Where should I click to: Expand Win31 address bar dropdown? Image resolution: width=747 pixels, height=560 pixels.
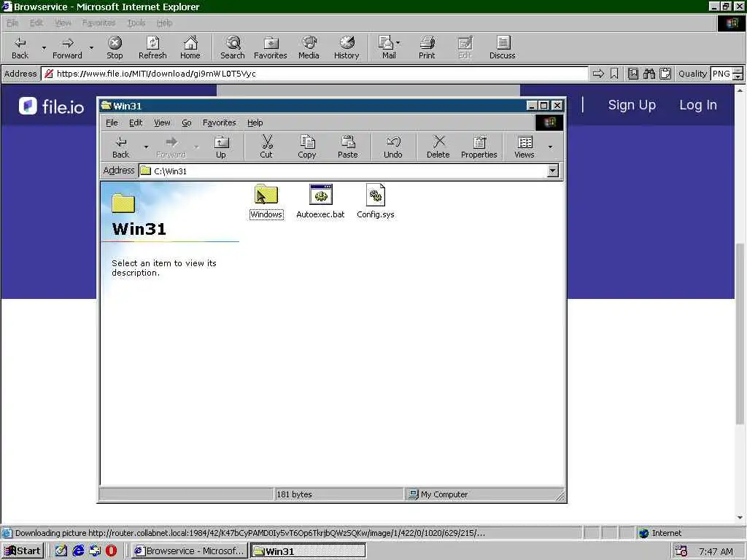click(553, 171)
